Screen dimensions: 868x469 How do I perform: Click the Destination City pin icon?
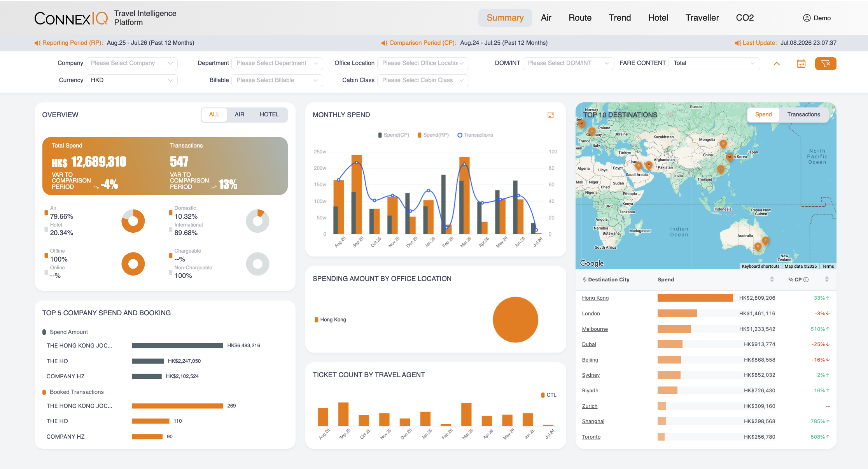584,279
